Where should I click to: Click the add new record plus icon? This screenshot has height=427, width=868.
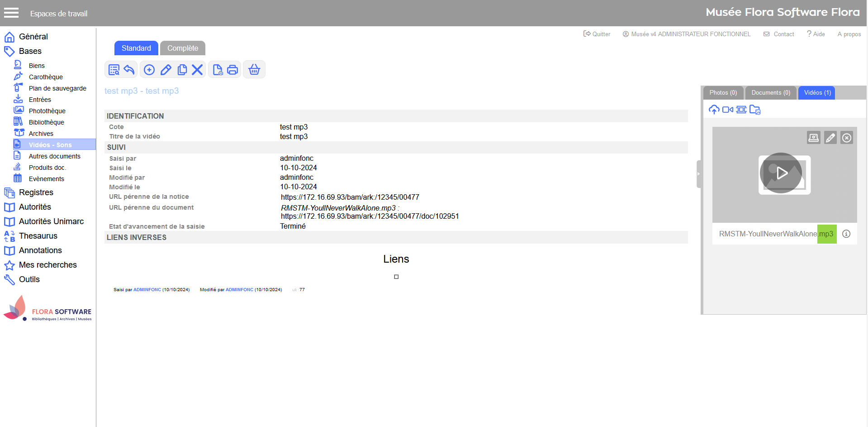coord(149,70)
